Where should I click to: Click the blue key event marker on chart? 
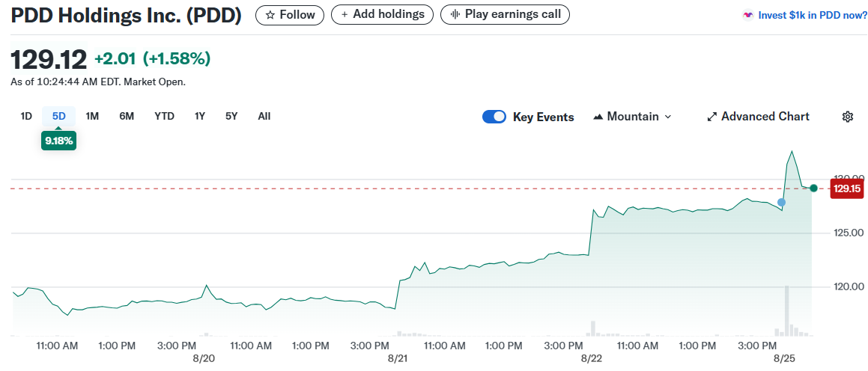pos(781,203)
